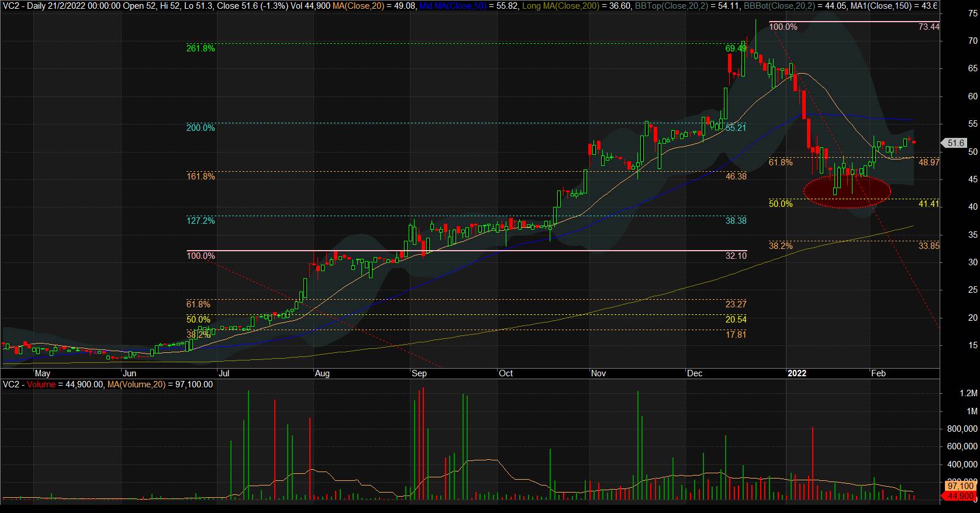Select the "48.97" retracement price value
Screen dimensions: 980x513
click(929, 162)
